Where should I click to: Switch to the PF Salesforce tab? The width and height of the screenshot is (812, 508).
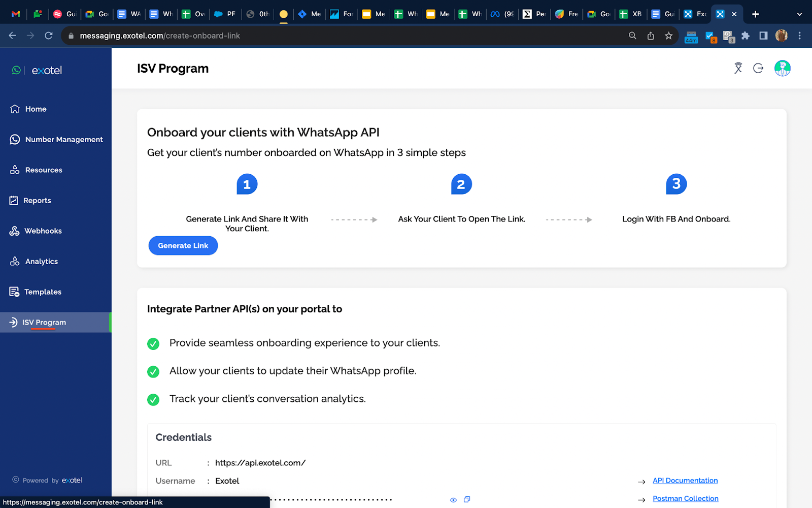(x=225, y=14)
